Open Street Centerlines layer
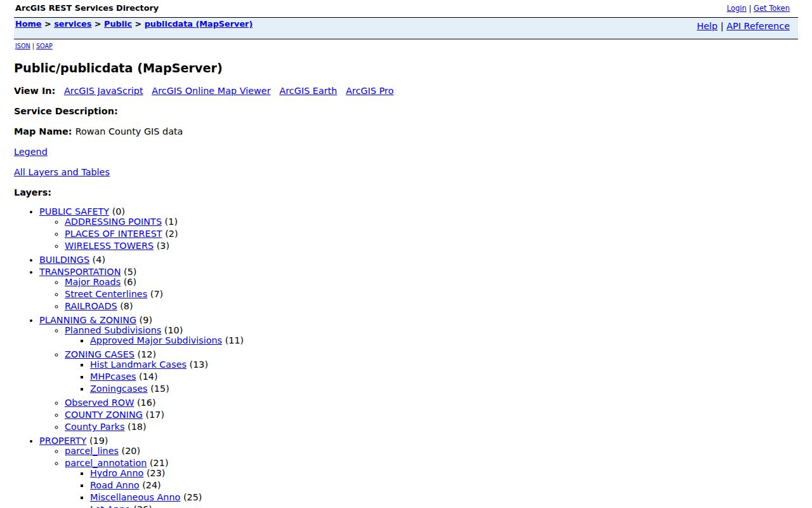 106,294
